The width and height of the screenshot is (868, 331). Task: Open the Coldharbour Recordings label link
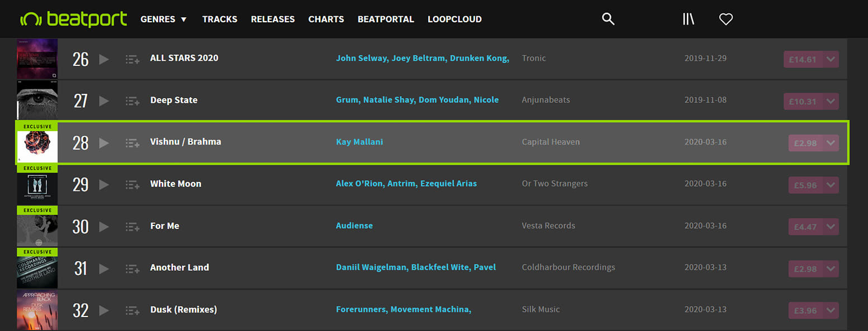click(x=568, y=267)
